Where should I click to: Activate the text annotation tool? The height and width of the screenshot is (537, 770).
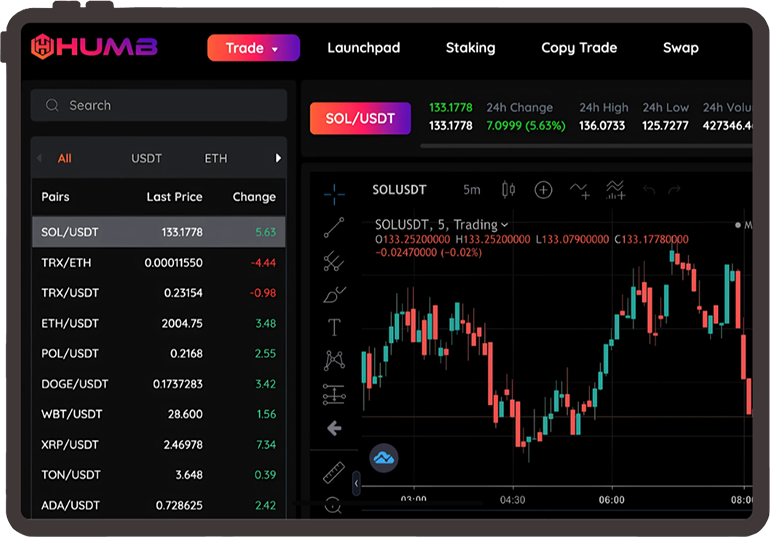coord(334,328)
